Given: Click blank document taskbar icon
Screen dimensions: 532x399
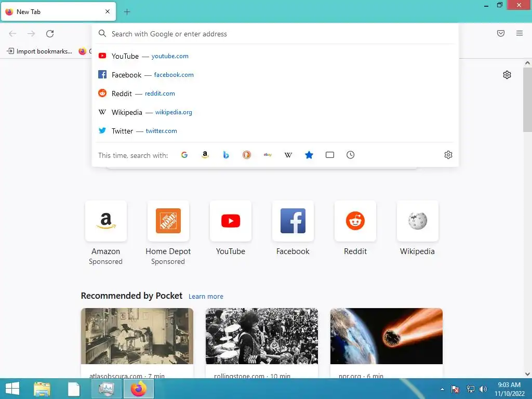Looking at the screenshot, I should coord(74,389).
